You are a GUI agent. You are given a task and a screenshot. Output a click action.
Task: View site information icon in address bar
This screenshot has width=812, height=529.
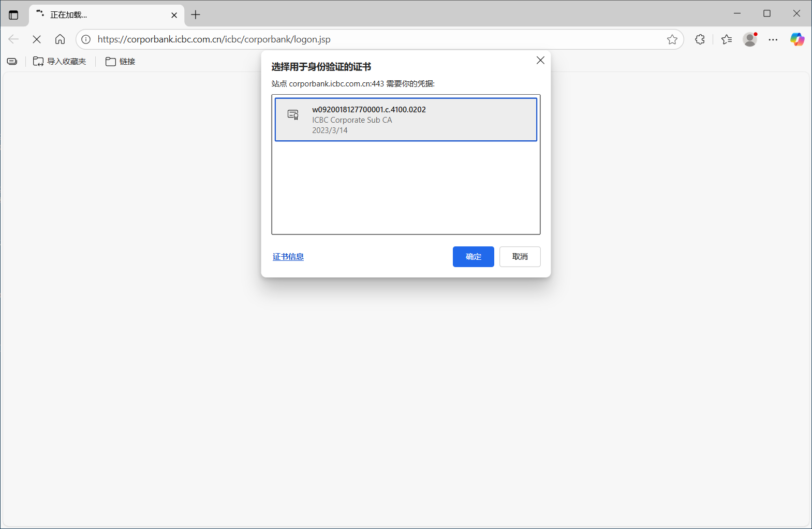[x=86, y=39]
